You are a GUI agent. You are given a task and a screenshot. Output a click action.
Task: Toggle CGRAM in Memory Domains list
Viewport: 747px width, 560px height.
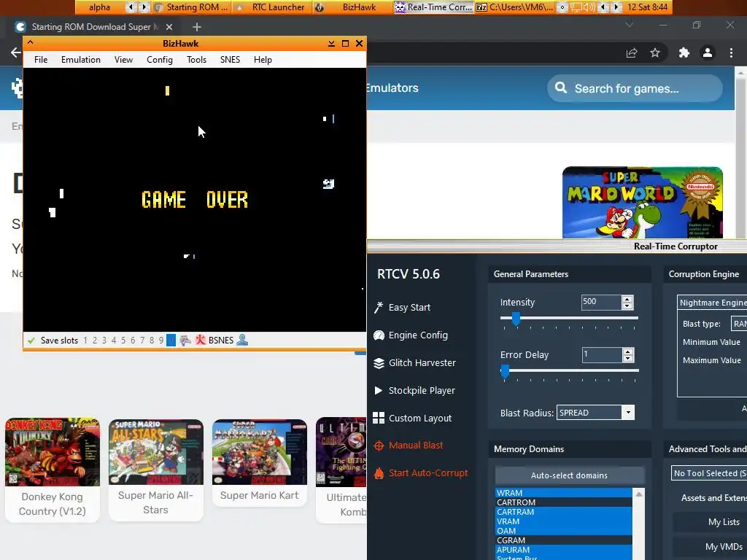[x=564, y=540]
